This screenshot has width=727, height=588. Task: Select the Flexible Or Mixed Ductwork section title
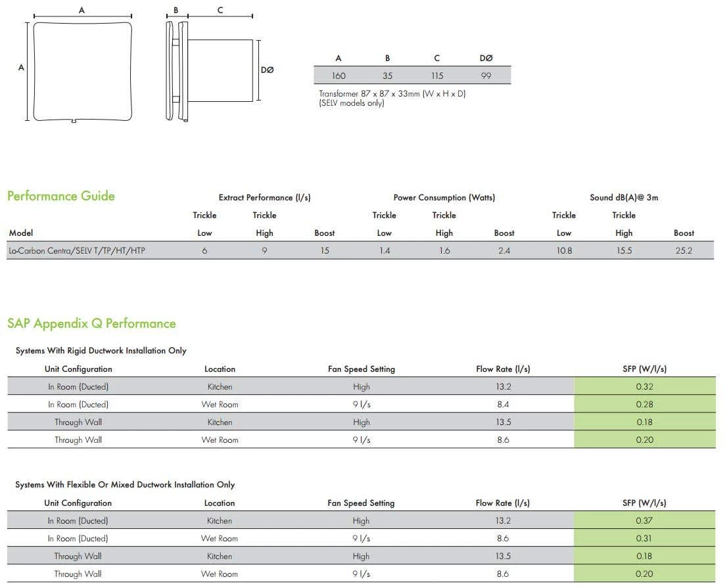pos(125,485)
